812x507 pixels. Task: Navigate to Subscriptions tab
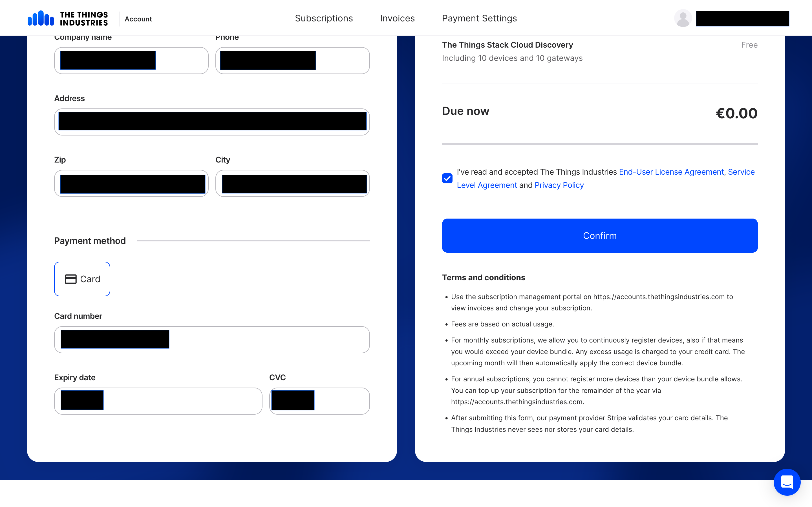click(325, 18)
